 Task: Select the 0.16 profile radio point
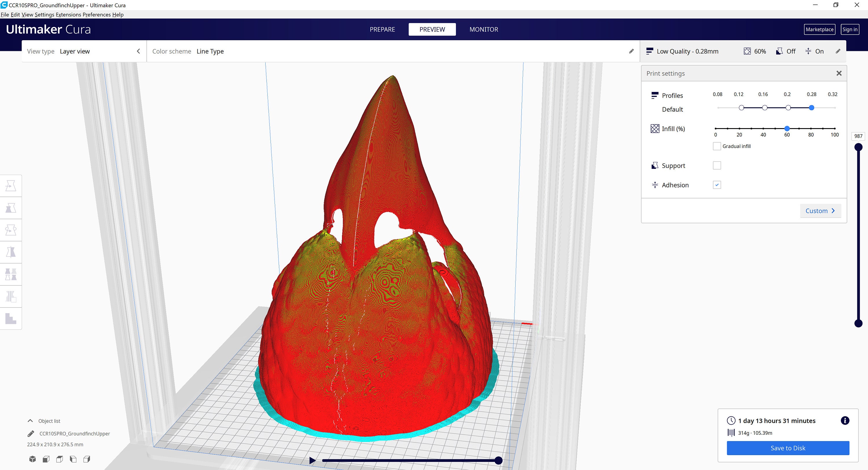point(764,108)
